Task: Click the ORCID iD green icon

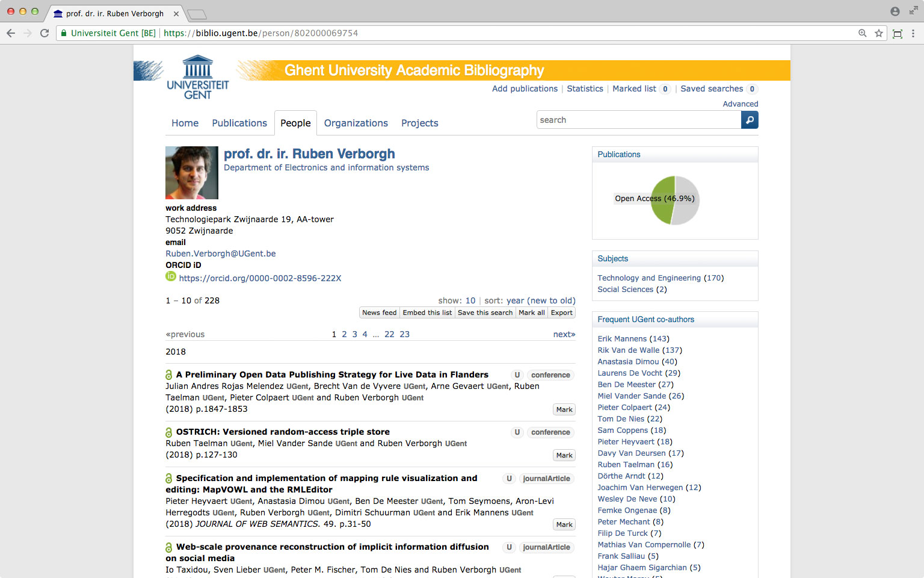Action: pos(171,276)
